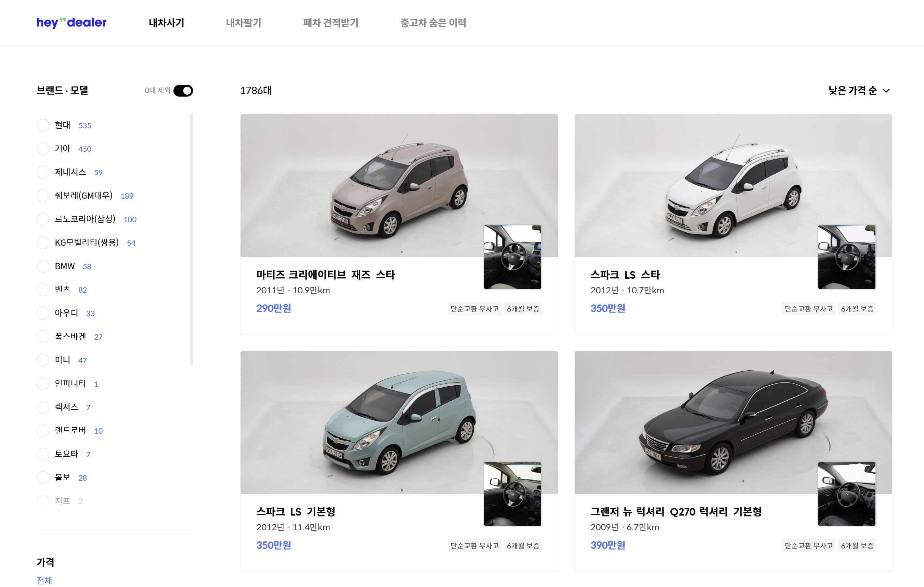Viewport: 924px width, 587px height.
Task: Check the 토요타 brand filter
Action: [43, 454]
